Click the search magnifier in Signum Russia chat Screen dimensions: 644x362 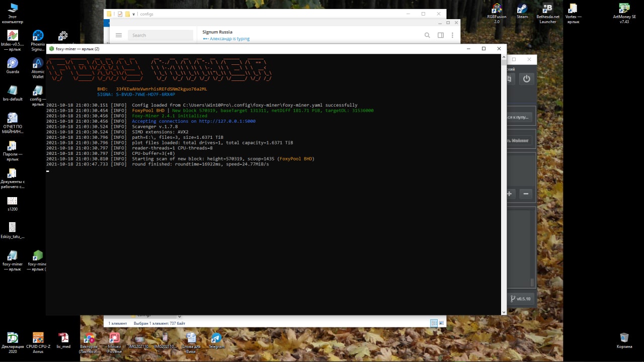click(427, 35)
